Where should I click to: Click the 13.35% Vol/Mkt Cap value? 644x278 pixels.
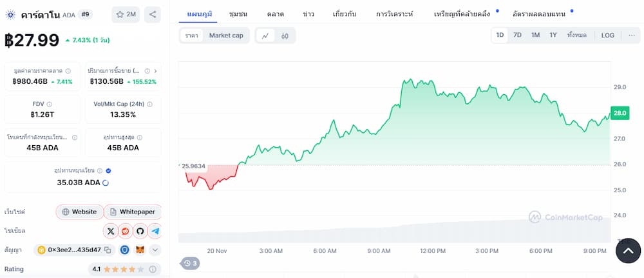123,115
